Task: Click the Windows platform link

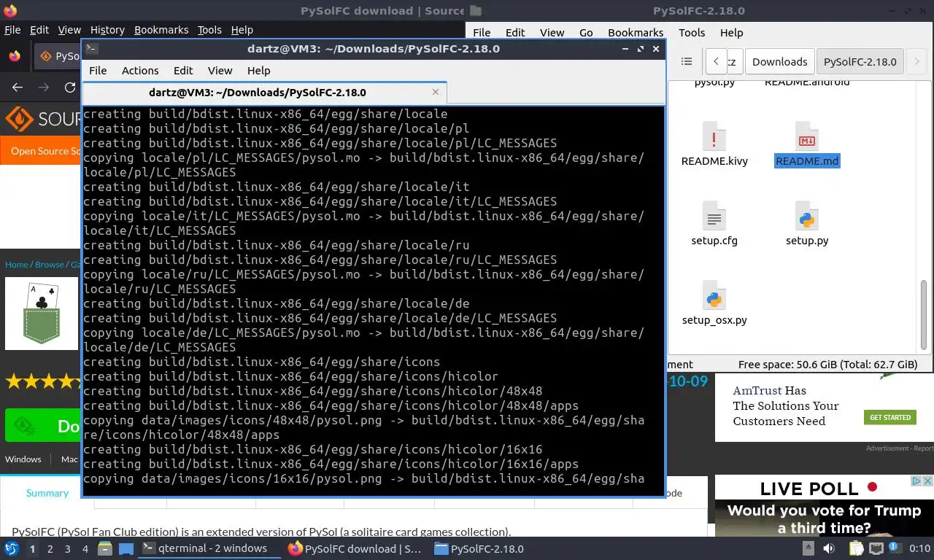Action: pos(23,459)
